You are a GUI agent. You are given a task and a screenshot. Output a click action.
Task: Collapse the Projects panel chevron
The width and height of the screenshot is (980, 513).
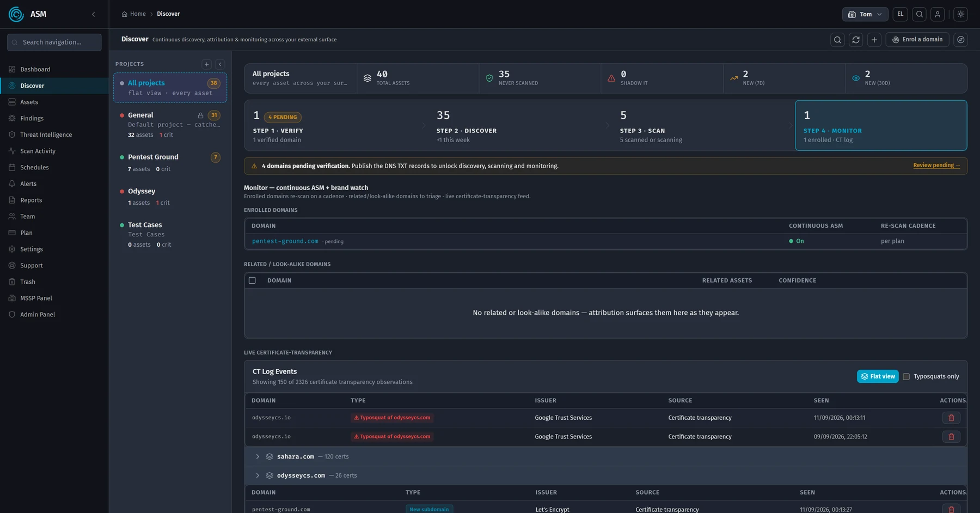220,64
